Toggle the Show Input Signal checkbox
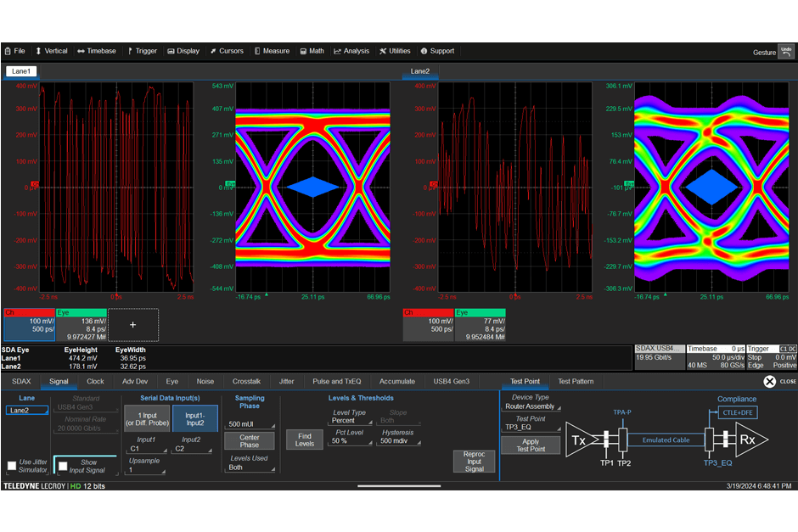This screenshot has height=532, width=798. click(x=63, y=466)
